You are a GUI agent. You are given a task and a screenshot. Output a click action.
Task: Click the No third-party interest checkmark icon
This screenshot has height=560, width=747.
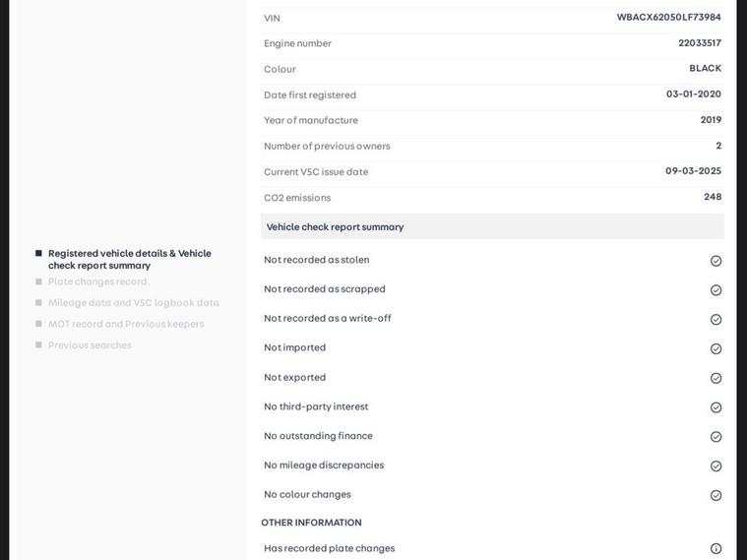pos(716,407)
